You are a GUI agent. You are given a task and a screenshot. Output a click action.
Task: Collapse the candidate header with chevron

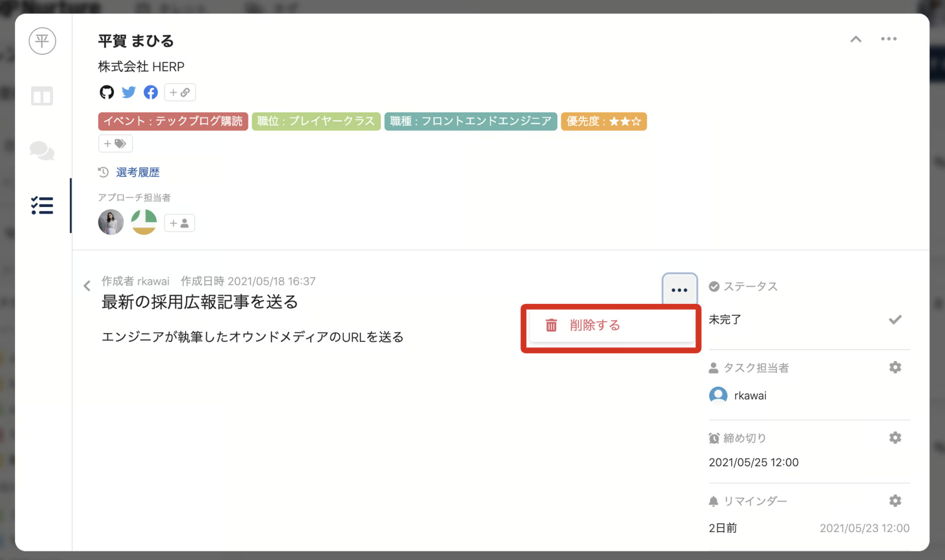pos(856,39)
